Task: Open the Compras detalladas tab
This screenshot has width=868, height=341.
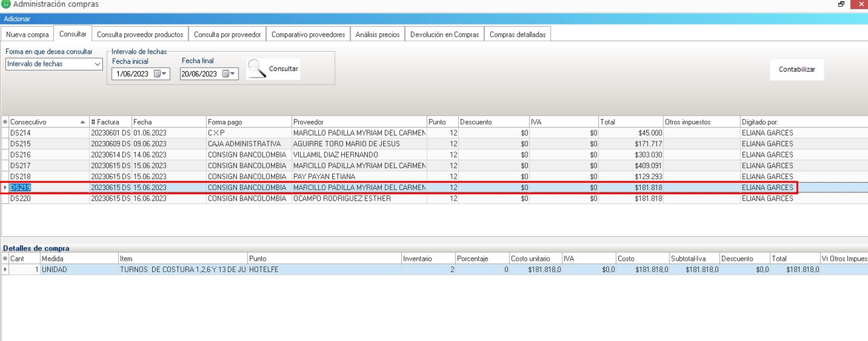Action: 517,35
